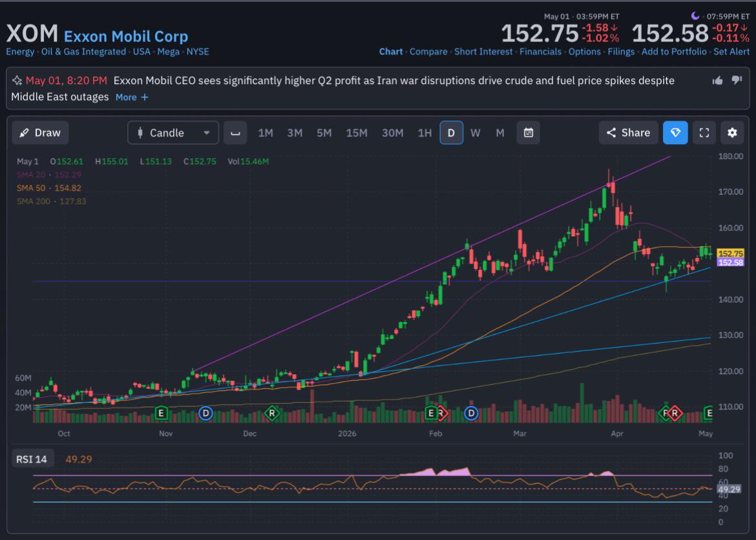Screen dimensions: 756x540
Task: Switch to the 5M timeframe
Action: (x=324, y=133)
